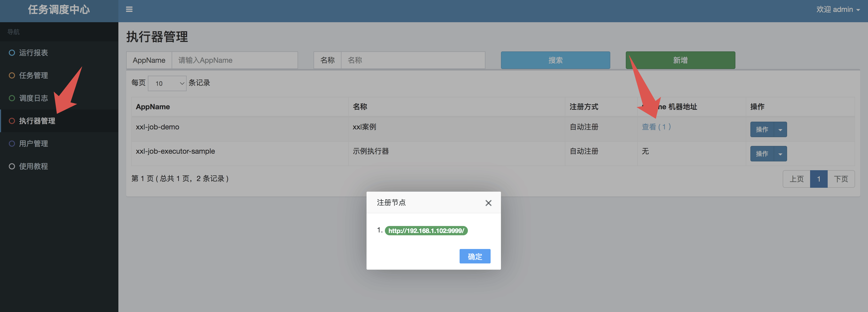The image size is (868, 312).
Task: Expand 操作 caret for xxl-job-demo row
Action: (780, 130)
